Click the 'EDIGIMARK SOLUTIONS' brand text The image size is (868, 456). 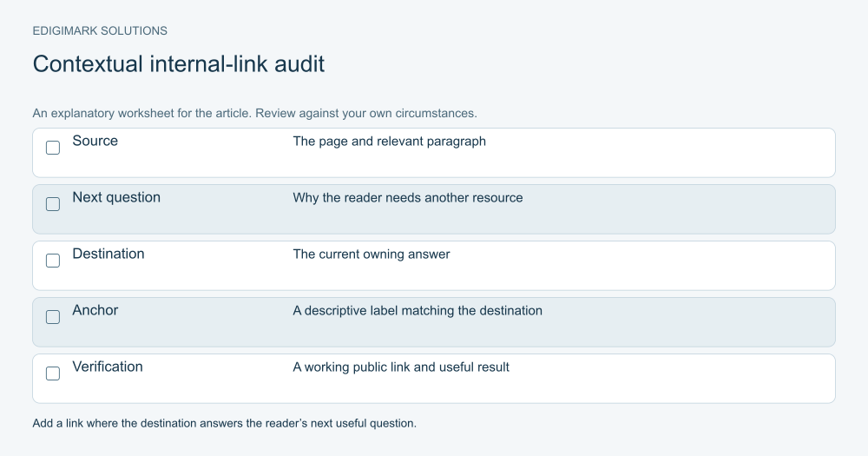coord(100,31)
